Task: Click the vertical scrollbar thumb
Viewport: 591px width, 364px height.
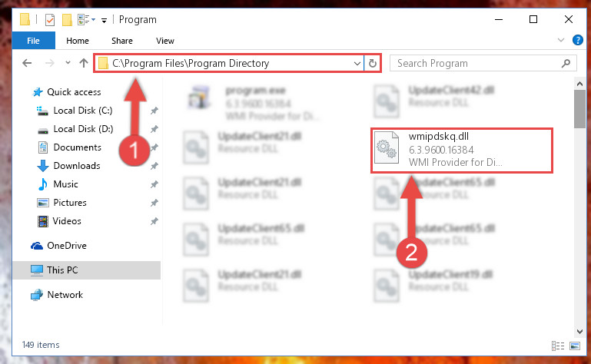Action: [579, 109]
